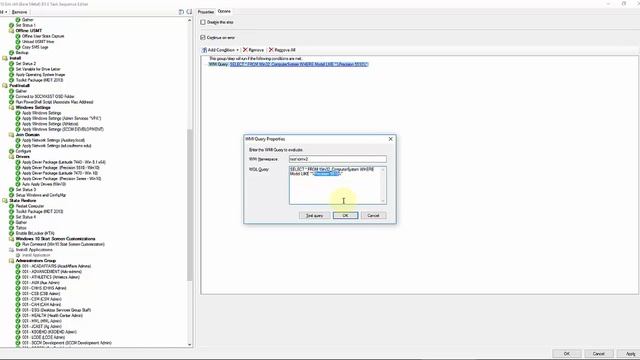Select the Offline USMT group folder icon
The width and height of the screenshot is (640, 360).
click(x=11, y=31)
